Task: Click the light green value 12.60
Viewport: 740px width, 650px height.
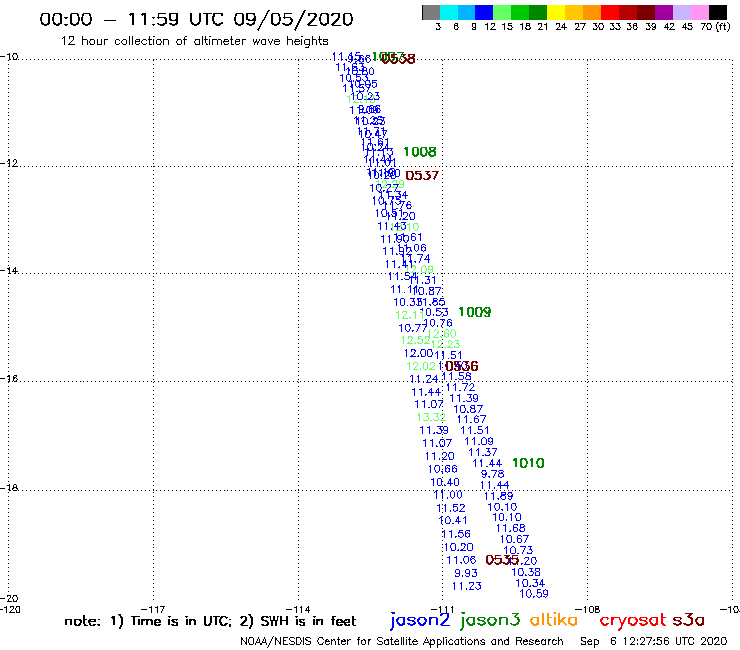Action: point(442,334)
